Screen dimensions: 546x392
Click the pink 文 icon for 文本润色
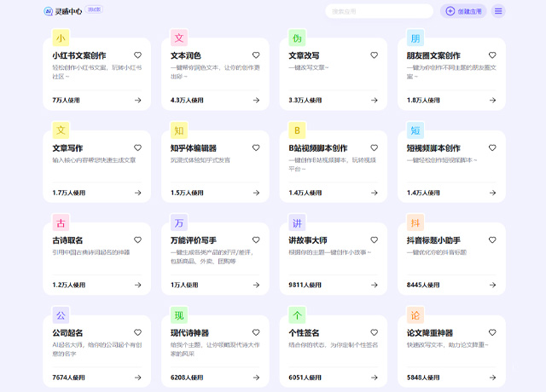tap(179, 38)
